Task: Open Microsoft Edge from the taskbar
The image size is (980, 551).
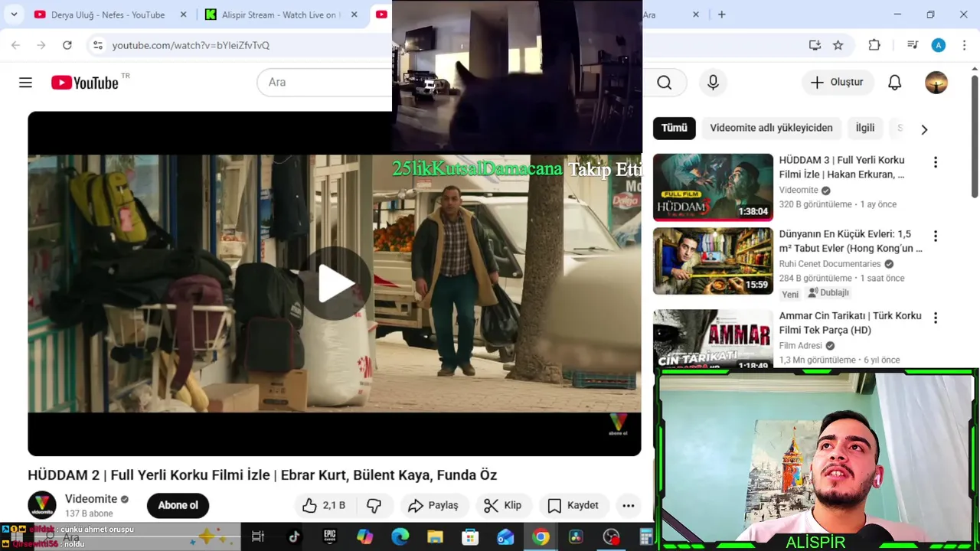Action: [x=400, y=537]
